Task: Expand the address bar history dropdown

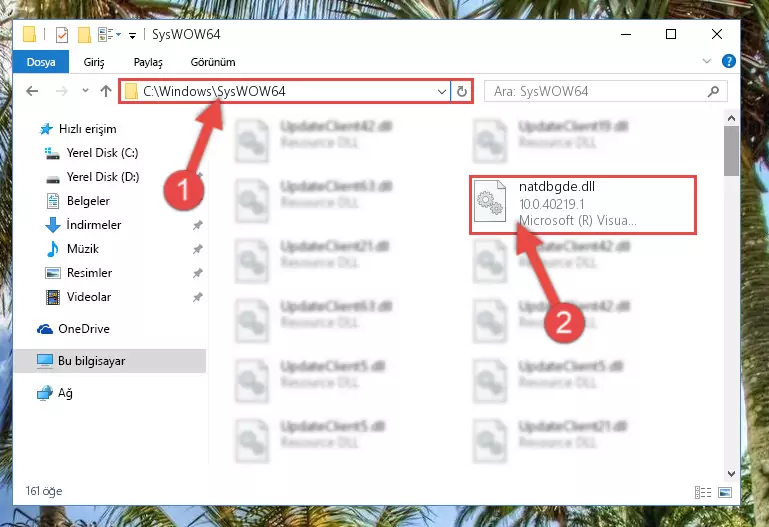Action: pos(442,92)
